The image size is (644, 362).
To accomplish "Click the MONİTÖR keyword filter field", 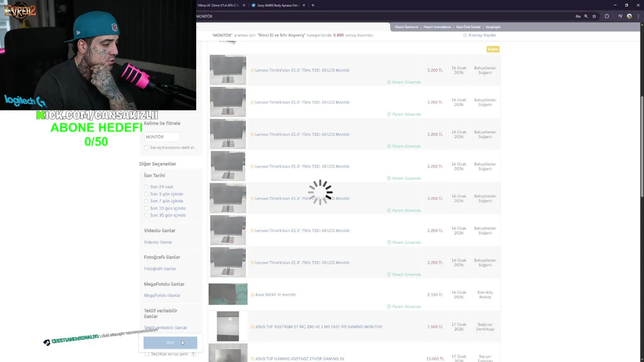I will [x=162, y=137].
